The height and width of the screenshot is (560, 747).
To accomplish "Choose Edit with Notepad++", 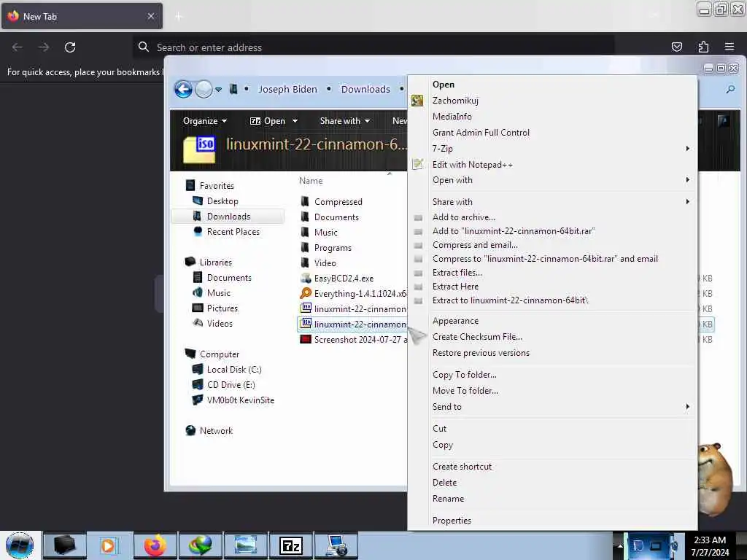I will click(x=553, y=164).
